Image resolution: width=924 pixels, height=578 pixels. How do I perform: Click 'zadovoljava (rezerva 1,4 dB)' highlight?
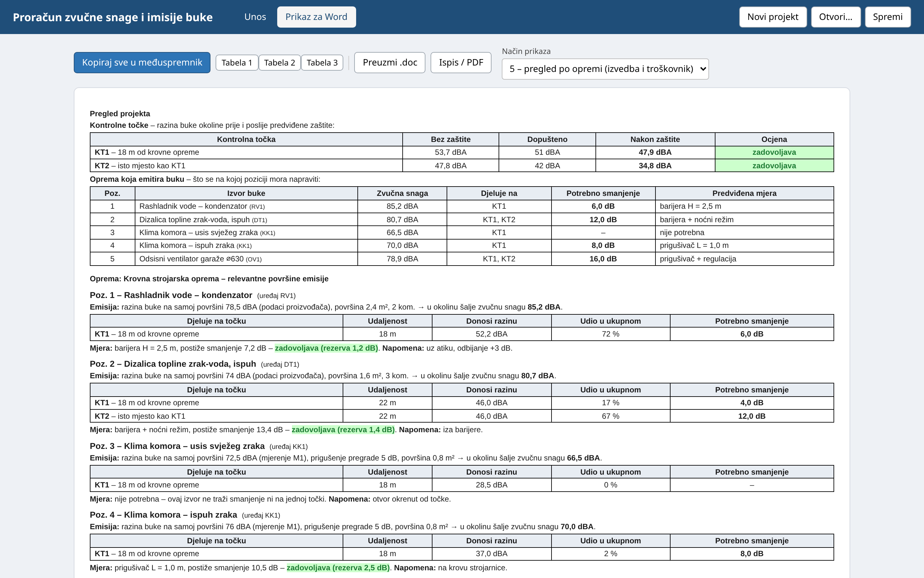coord(343,430)
